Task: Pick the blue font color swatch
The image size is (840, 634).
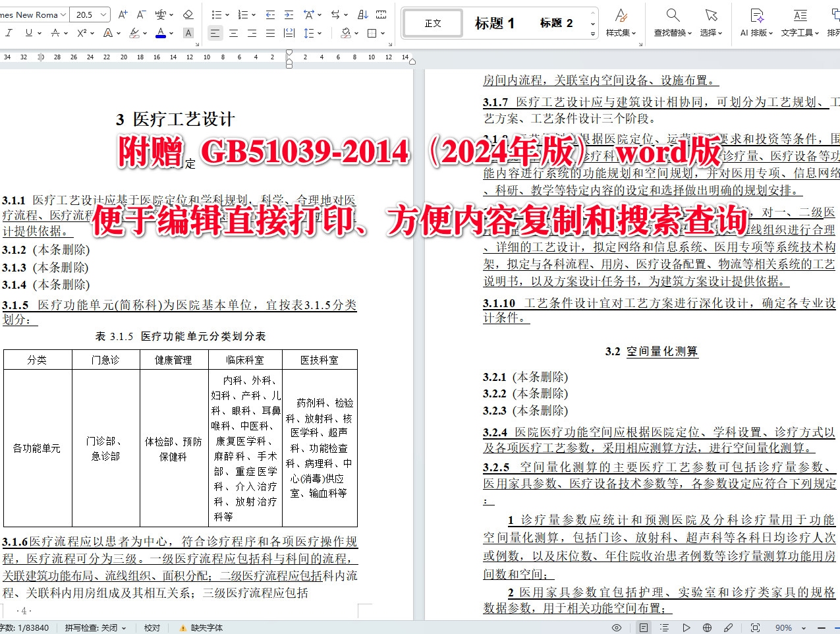Action: (x=161, y=33)
